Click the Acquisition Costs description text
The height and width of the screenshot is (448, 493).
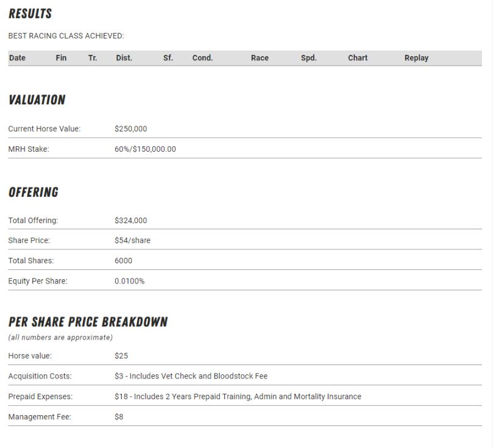(191, 376)
